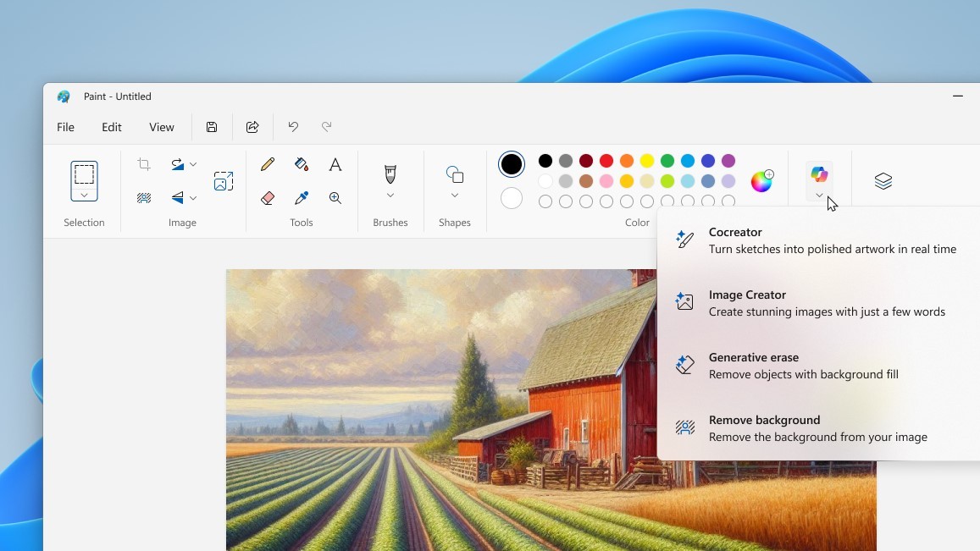Open the Brushes dropdown

point(390,195)
